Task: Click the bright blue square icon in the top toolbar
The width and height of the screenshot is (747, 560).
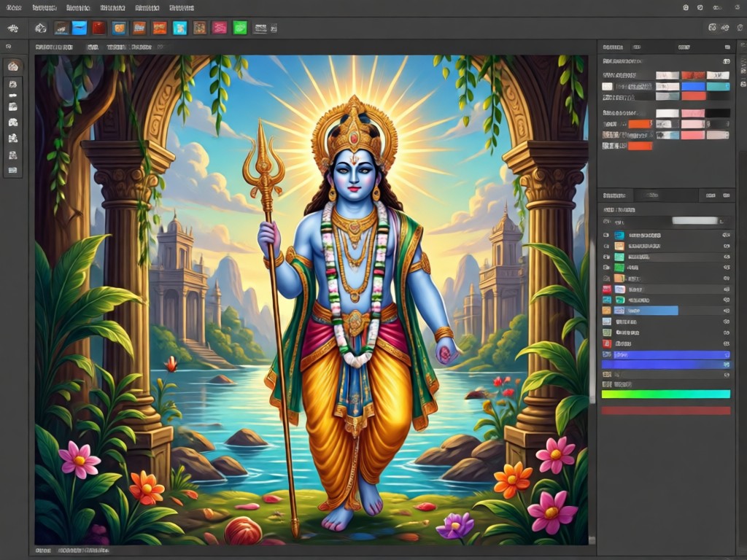Action: tap(80, 28)
